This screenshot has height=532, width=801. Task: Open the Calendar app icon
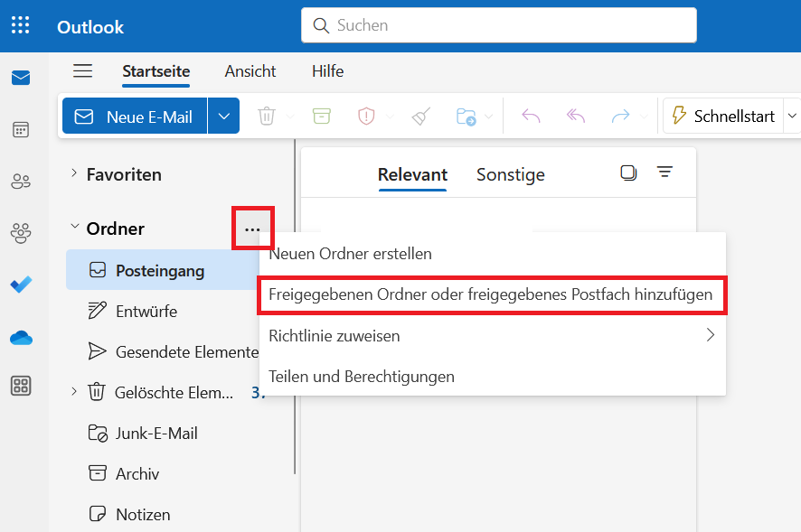click(x=21, y=130)
